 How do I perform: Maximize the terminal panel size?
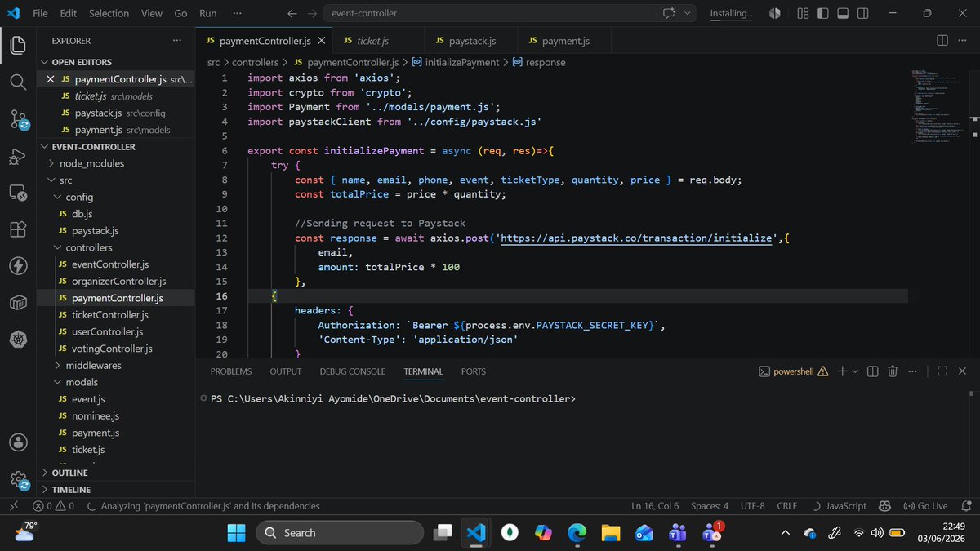pos(942,371)
